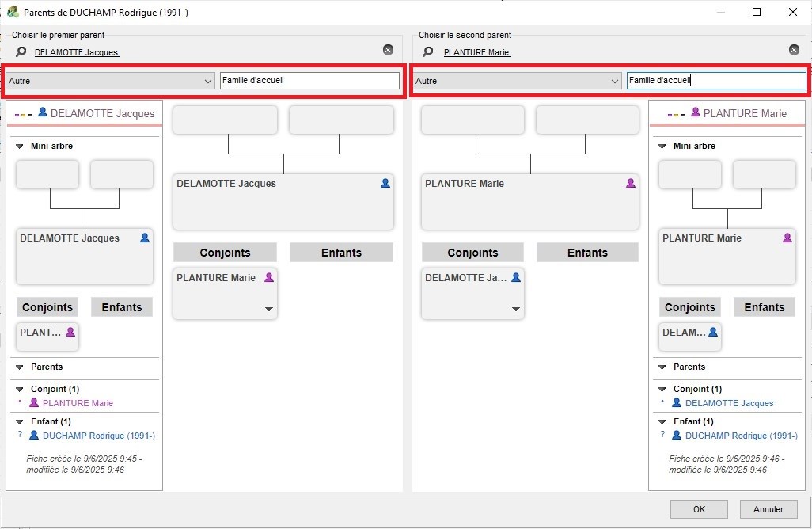This screenshot has width=812, height=529.
Task: Open dropdown arrow on DELAMOTTE Ja... spouse box
Action: (516, 310)
